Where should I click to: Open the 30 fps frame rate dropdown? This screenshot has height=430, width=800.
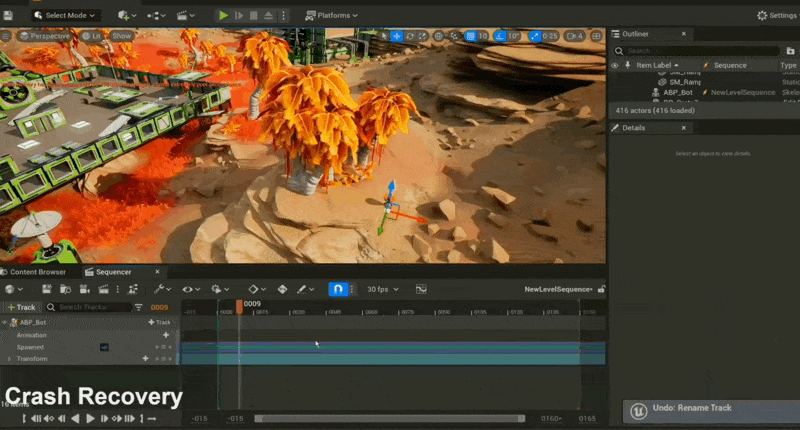[378, 289]
